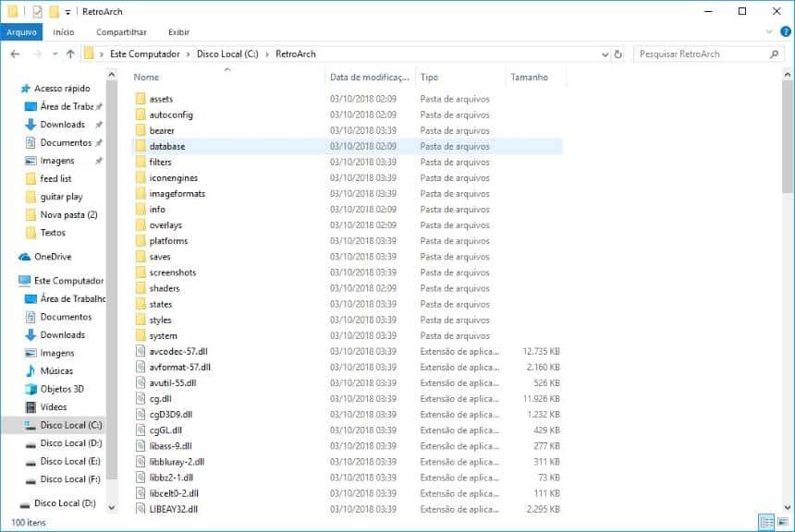Click the Vídeos film icon

[31, 407]
